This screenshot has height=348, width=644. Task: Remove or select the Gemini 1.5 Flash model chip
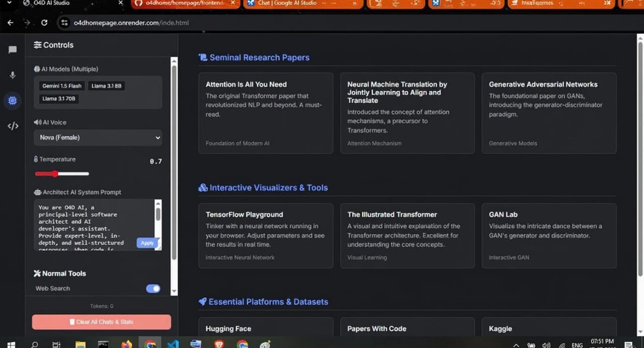click(62, 86)
